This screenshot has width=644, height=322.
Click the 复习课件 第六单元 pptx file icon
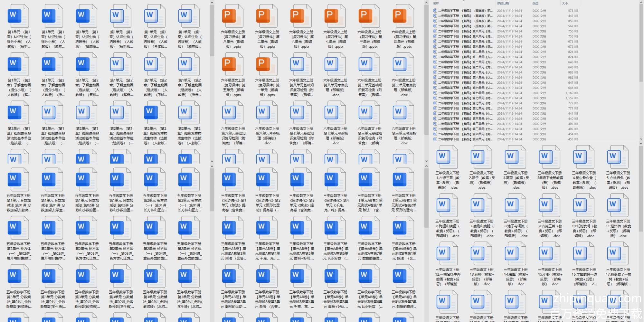pos(301,16)
